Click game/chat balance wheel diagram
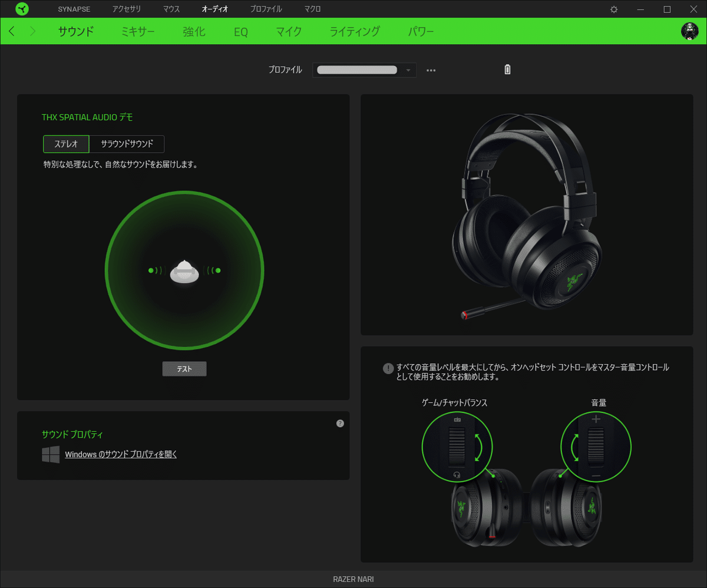Image resolution: width=707 pixels, height=588 pixels. coord(457,448)
